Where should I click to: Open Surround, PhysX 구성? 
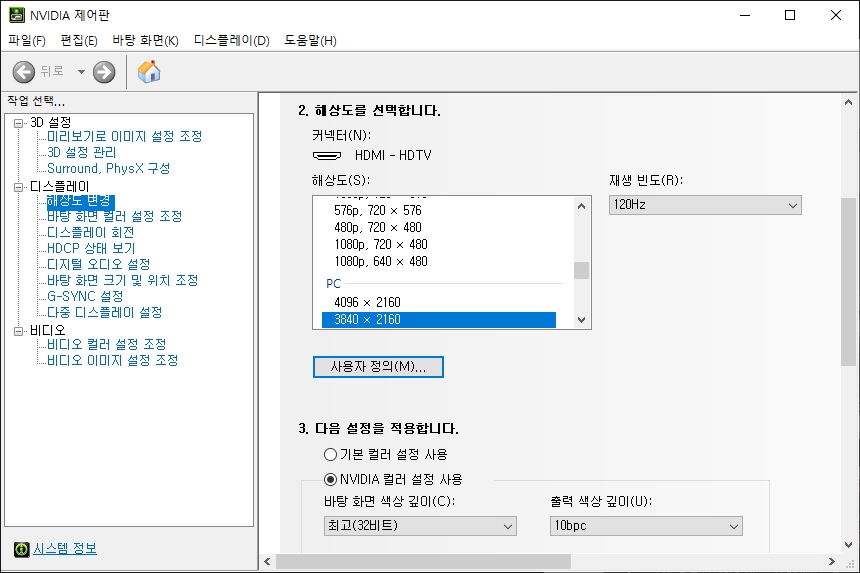(x=109, y=168)
